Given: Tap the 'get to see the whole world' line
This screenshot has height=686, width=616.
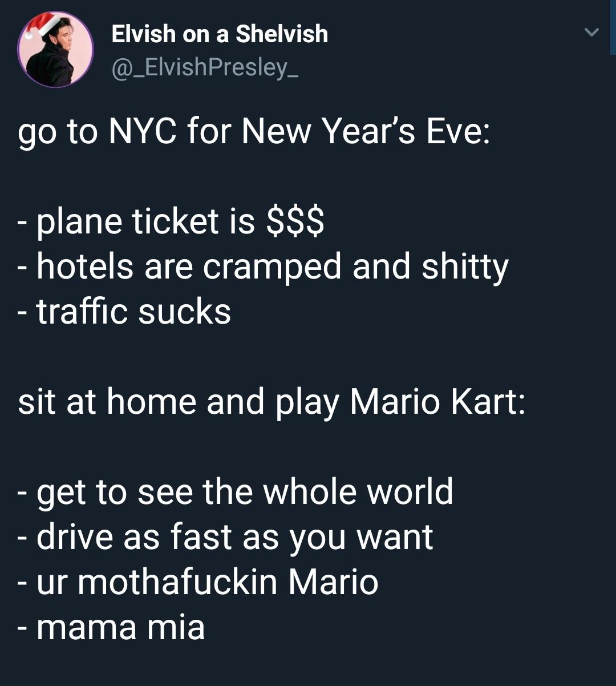Looking at the screenshot, I should (236, 491).
